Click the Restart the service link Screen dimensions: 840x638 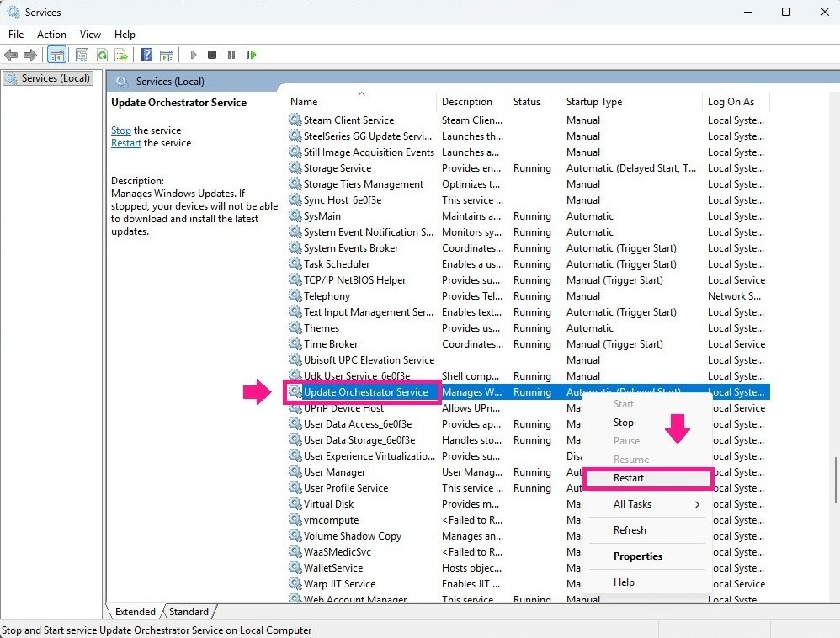click(126, 143)
